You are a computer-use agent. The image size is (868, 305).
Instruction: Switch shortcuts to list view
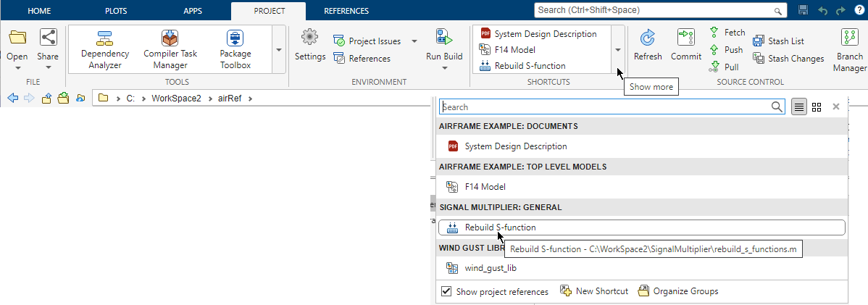798,106
